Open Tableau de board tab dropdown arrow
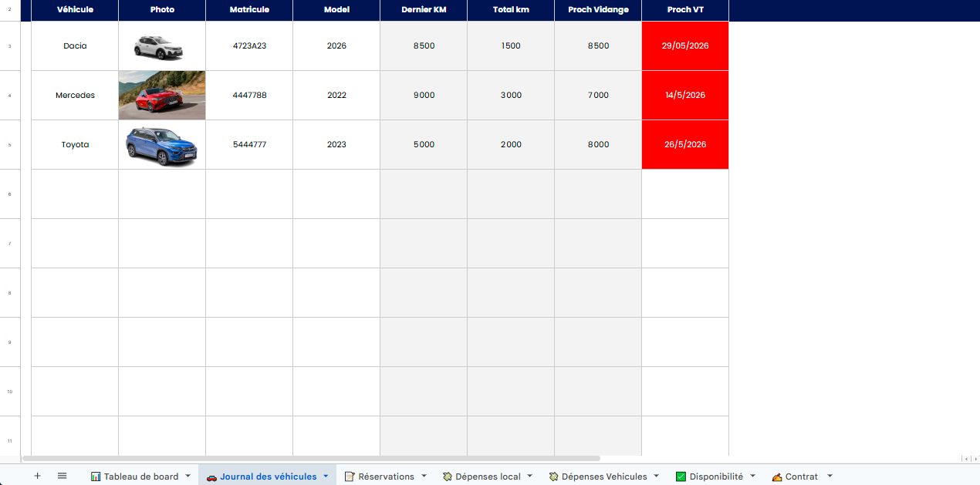This screenshot has height=485, width=980. pos(188,477)
